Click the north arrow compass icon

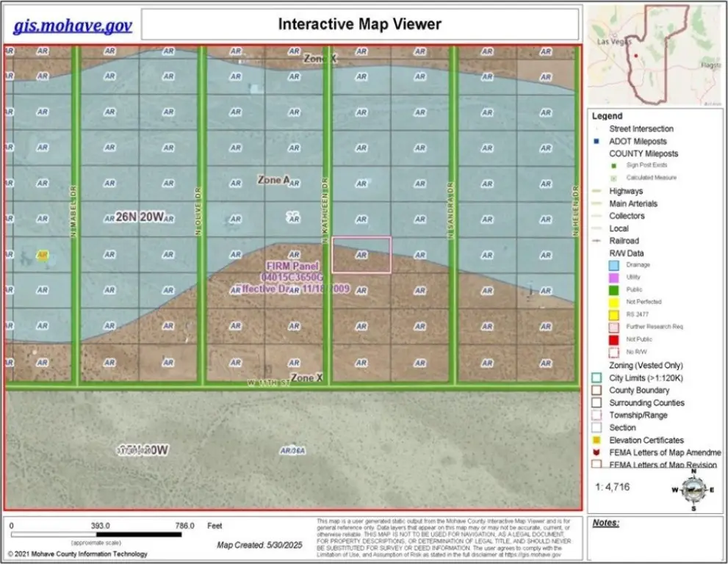(691, 491)
